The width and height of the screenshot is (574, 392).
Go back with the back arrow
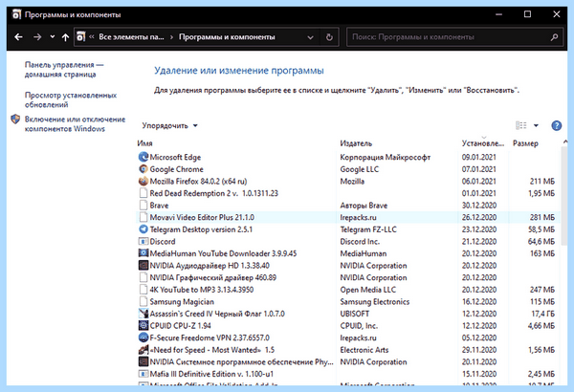18,37
